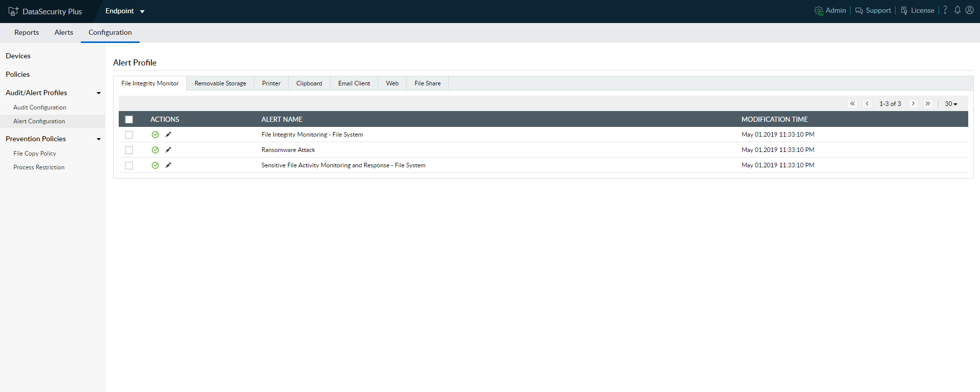Toggle the select-all checkbox in table header
Image resolution: width=980 pixels, height=392 pixels.
point(129,119)
